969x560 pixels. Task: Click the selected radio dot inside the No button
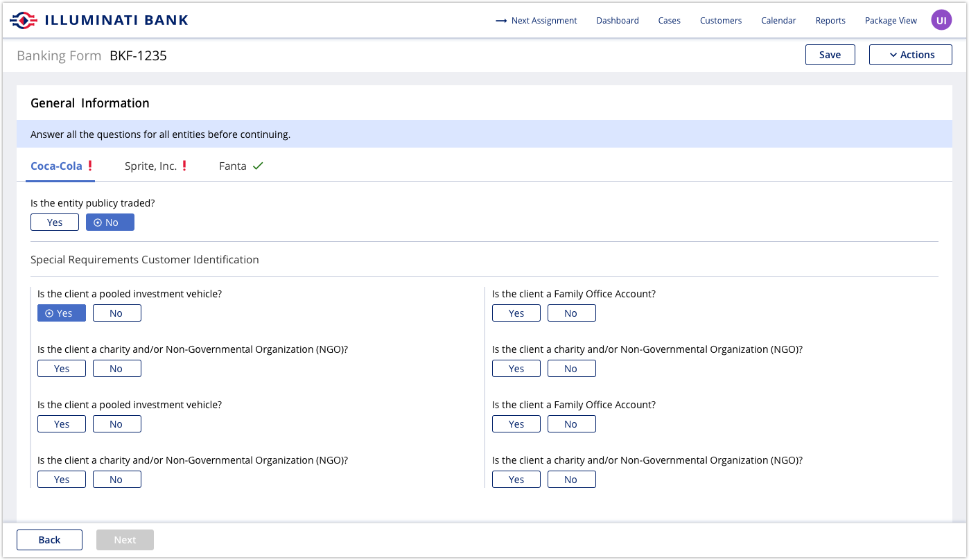coord(98,222)
